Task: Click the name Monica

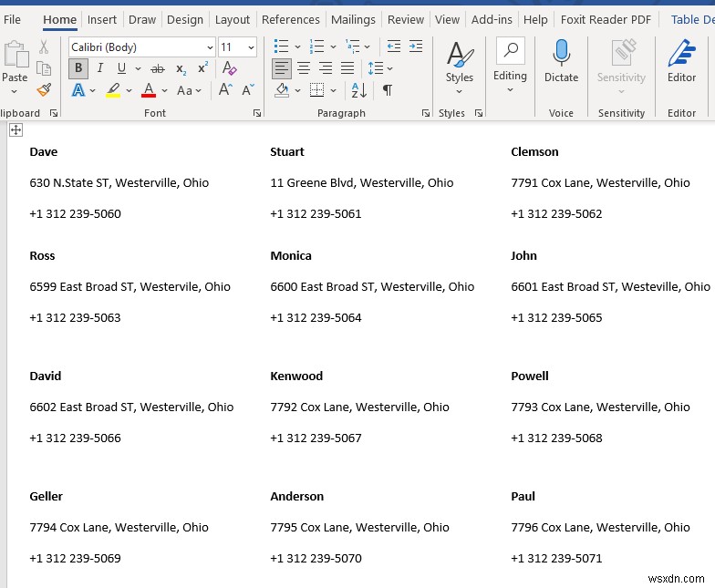Action: click(x=290, y=255)
